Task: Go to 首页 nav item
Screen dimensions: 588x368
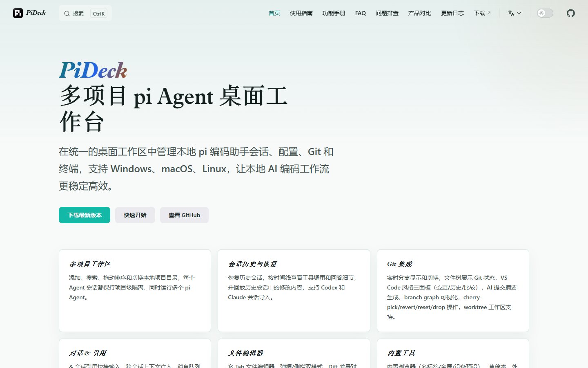Action: (x=274, y=13)
